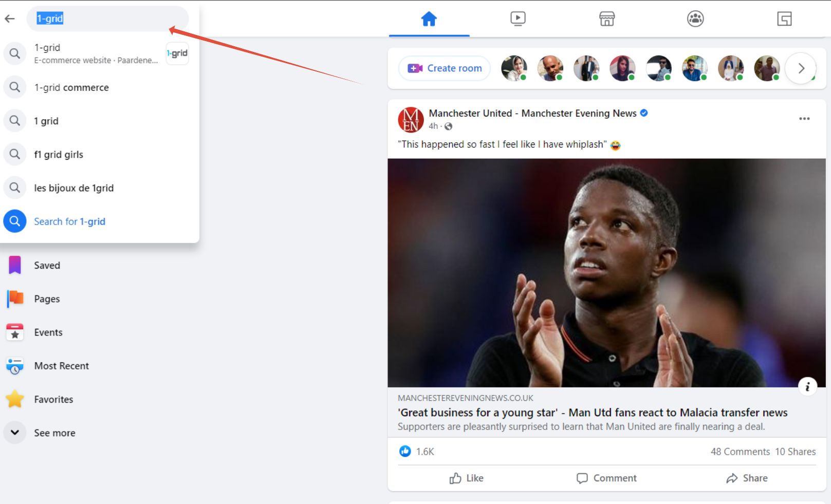Open second contact avatar in rooms row

(x=550, y=68)
